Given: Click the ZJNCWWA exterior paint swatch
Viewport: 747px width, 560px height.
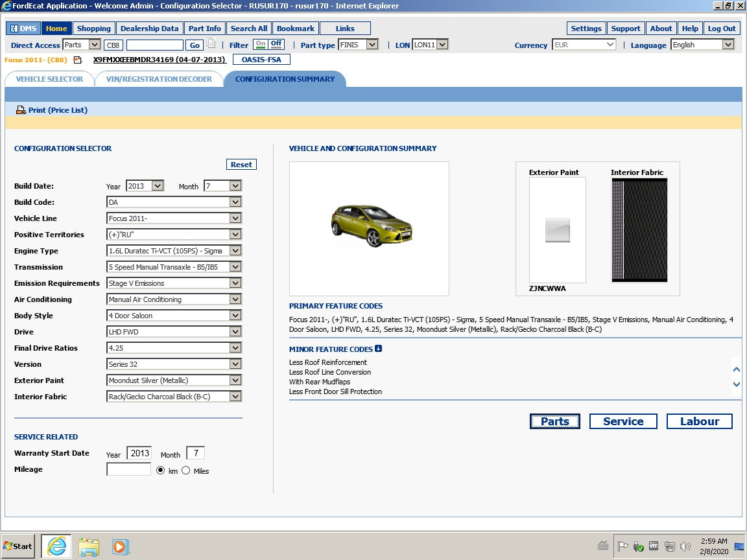Looking at the screenshot, I should (556, 230).
